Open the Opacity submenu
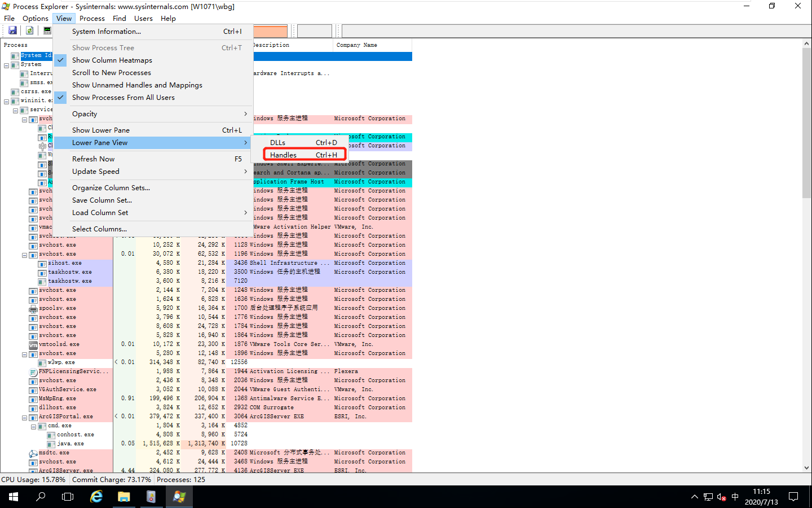The image size is (812, 508). (153, 114)
